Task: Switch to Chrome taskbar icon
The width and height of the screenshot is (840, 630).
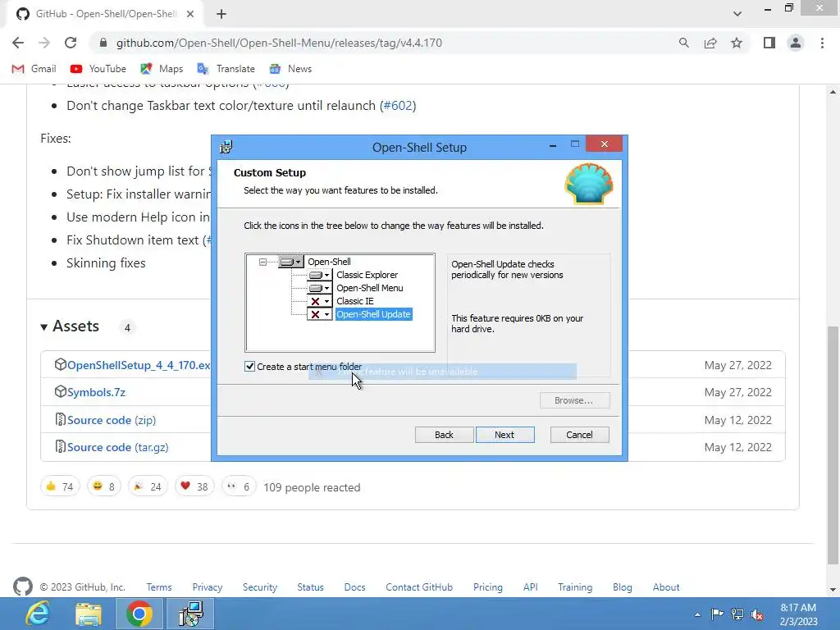Action: (139, 614)
